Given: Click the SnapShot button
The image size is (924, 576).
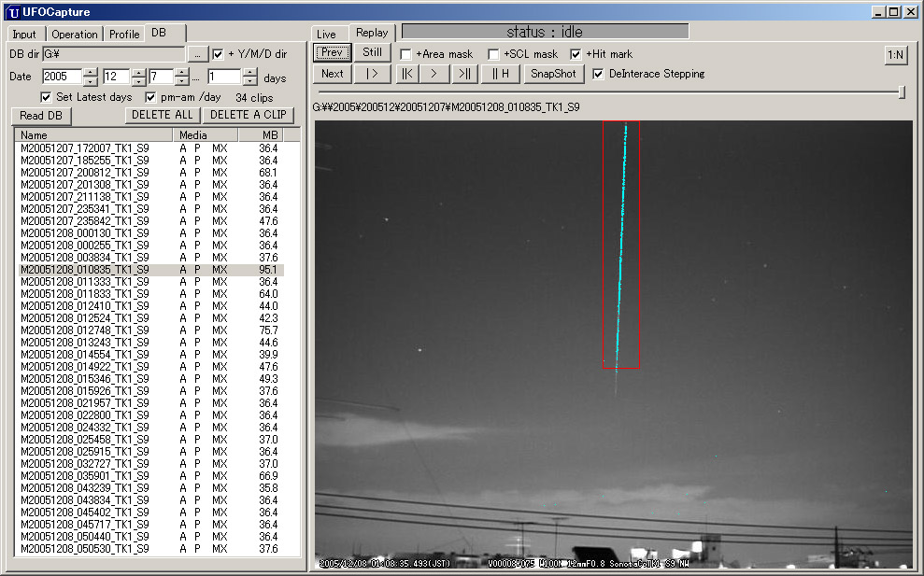Looking at the screenshot, I should click(553, 74).
